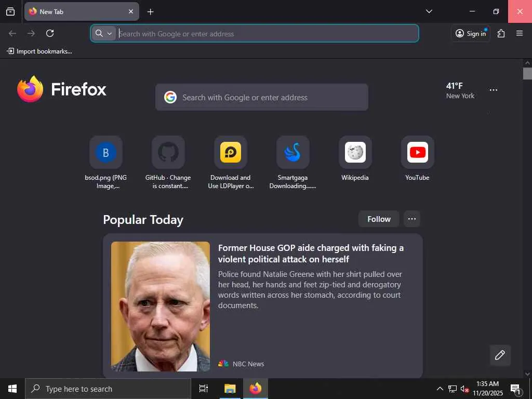
Task: Click Follow for Popular Today
Action: tap(379, 219)
